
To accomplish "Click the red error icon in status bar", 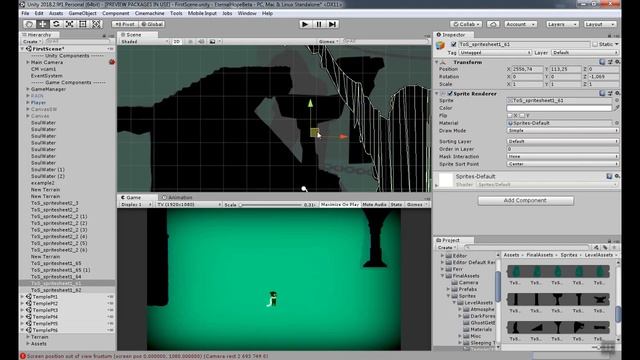I will click(23, 356).
